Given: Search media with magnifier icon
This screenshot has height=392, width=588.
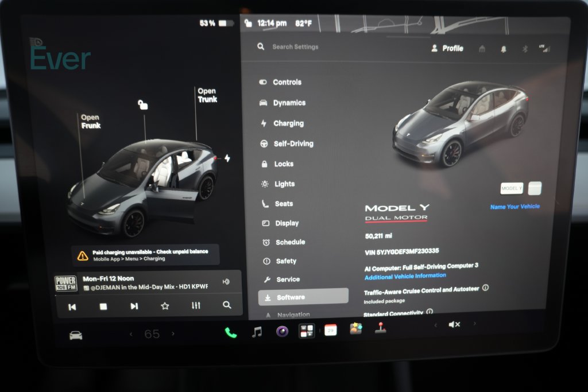Looking at the screenshot, I should [x=227, y=305].
